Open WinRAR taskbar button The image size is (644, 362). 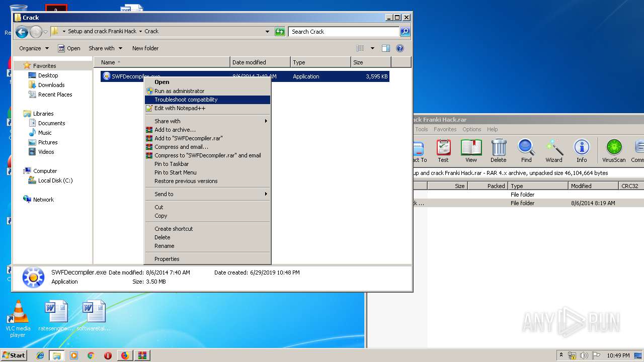coord(142,355)
